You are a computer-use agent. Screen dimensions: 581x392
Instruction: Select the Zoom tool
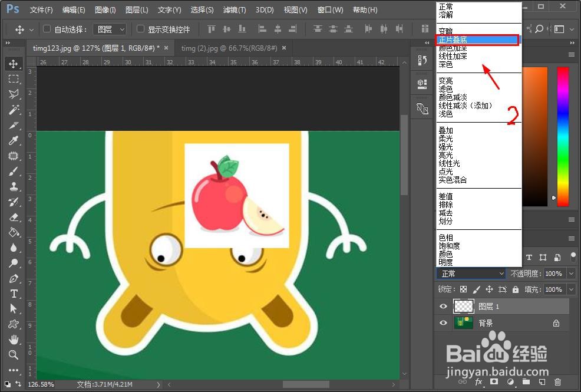(14, 355)
